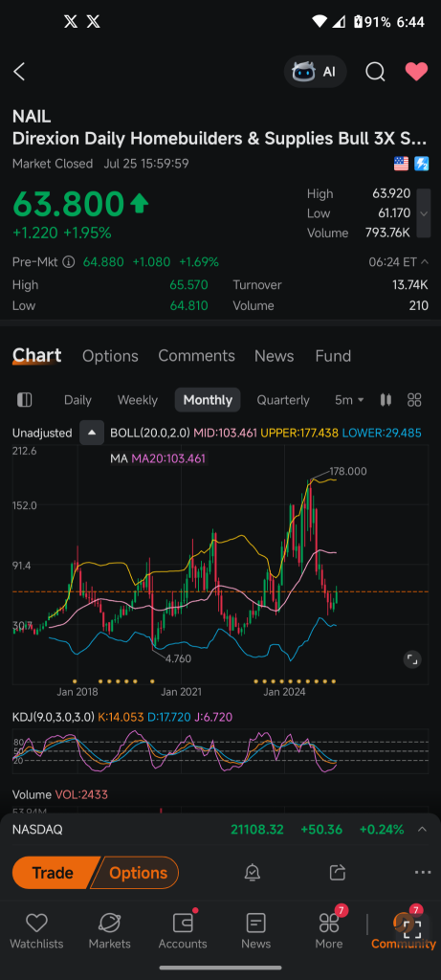Go to Watchlists

tap(37, 930)
